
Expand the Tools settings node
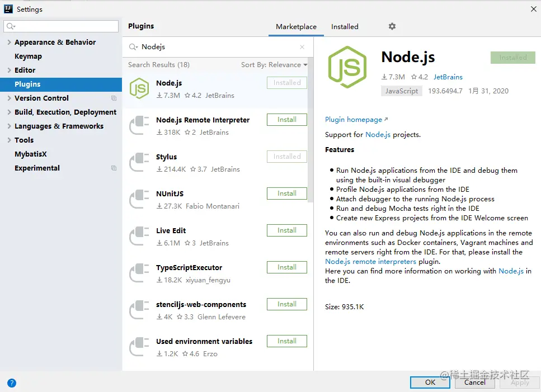point(10,140)
